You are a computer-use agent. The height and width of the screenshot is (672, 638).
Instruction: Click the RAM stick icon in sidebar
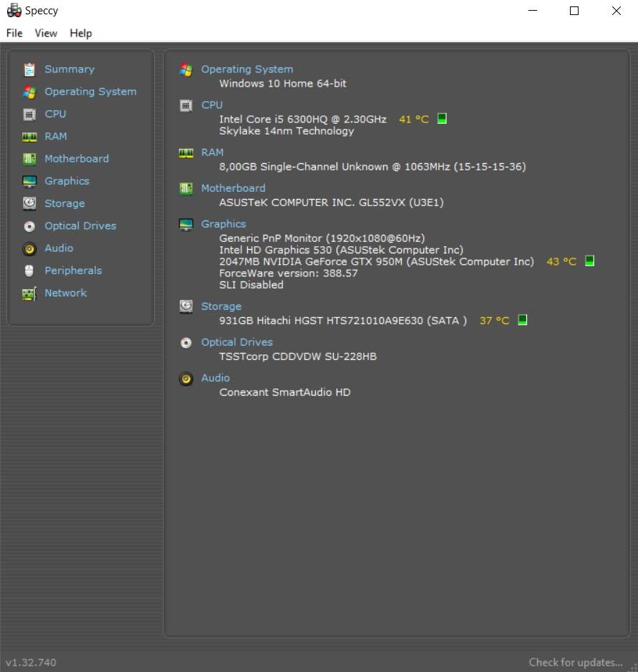click(x=29, y=137)
